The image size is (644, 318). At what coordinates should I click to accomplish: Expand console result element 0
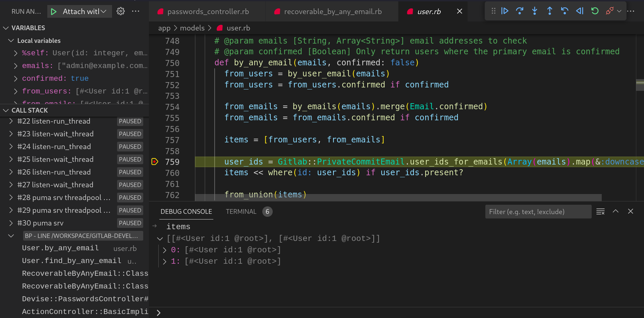[164, 250]
